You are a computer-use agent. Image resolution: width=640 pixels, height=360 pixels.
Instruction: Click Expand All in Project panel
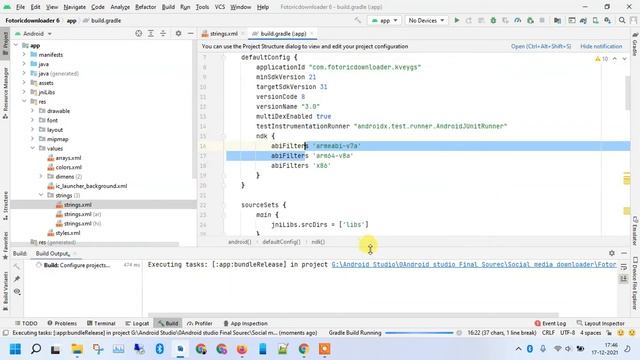click(151, 33)
